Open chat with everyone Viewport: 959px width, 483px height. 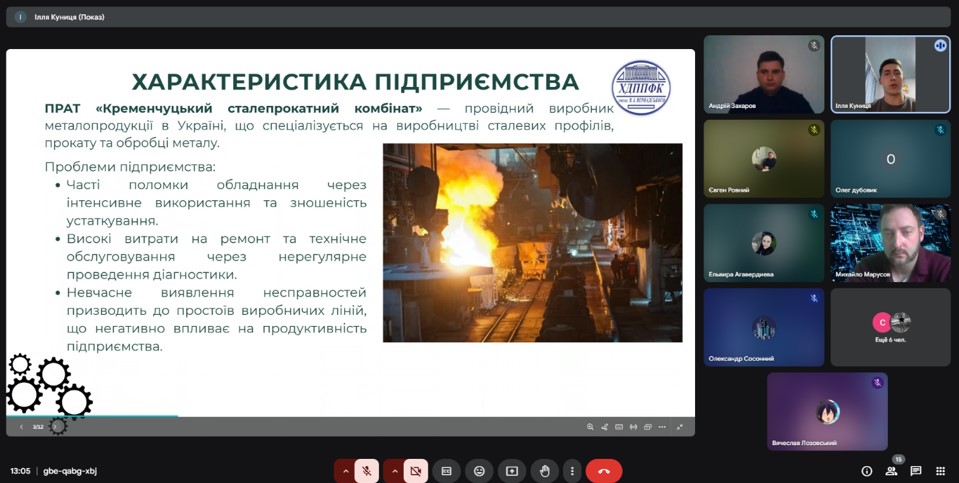click(916, 471)
